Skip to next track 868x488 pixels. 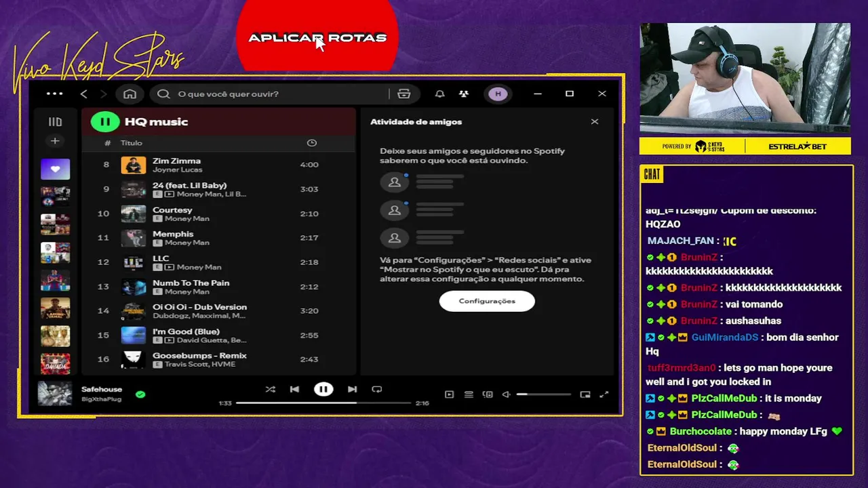pos(352,389)
